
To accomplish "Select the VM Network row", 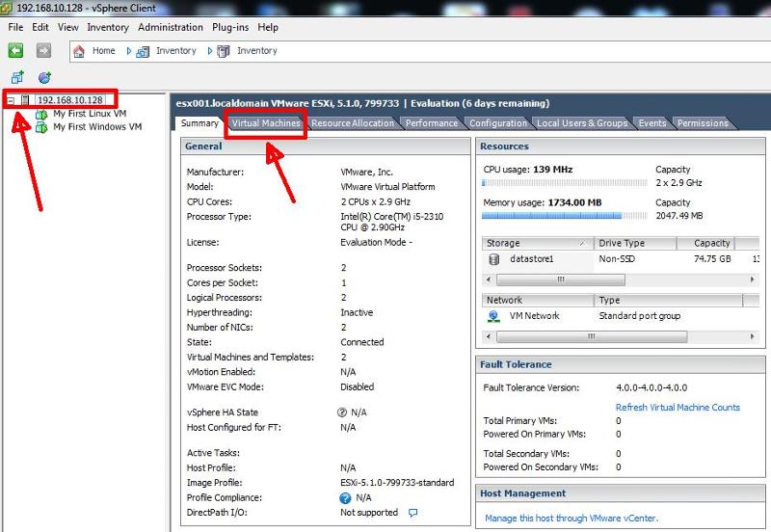I will [x=621, y=316].
